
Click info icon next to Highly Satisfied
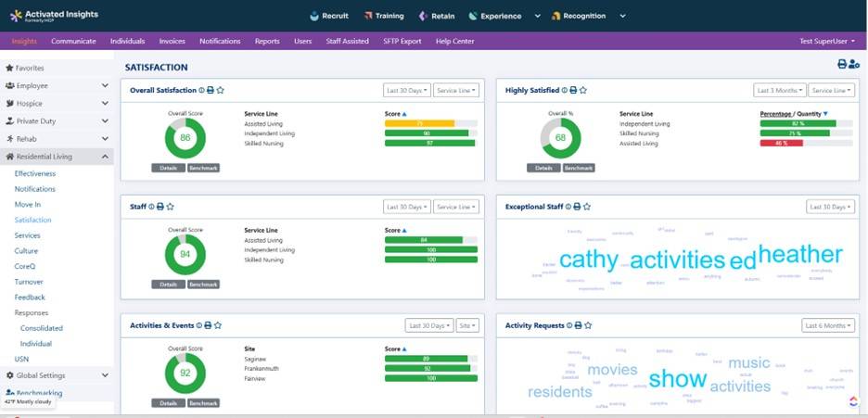(x=565, y=90)
